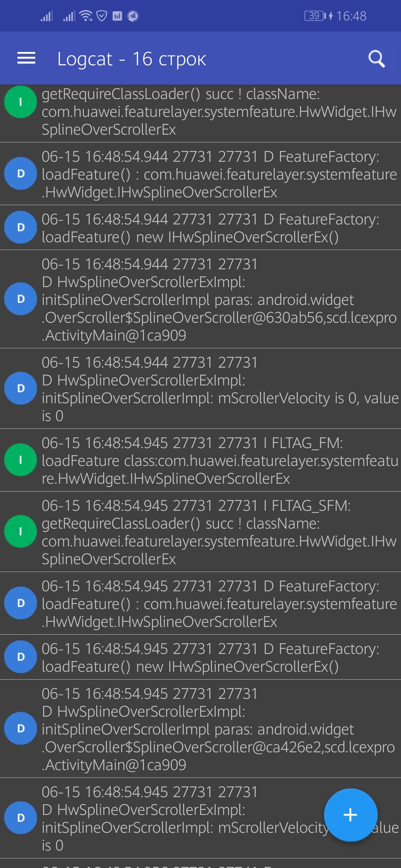401x868 pixels.
Task: Tap the blue plus floating button
Action: [x=351, y=815]
